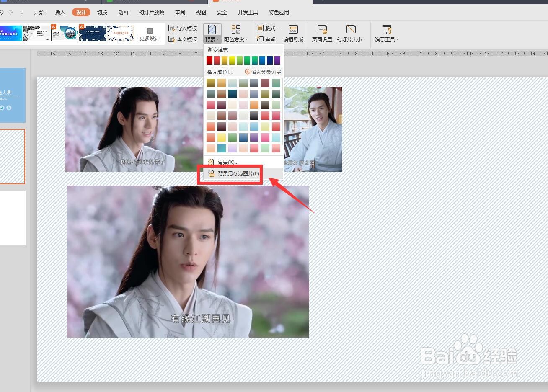Click the undo arrow icon
The width and height of the screenshot is (548, 392).
[2, 12]
